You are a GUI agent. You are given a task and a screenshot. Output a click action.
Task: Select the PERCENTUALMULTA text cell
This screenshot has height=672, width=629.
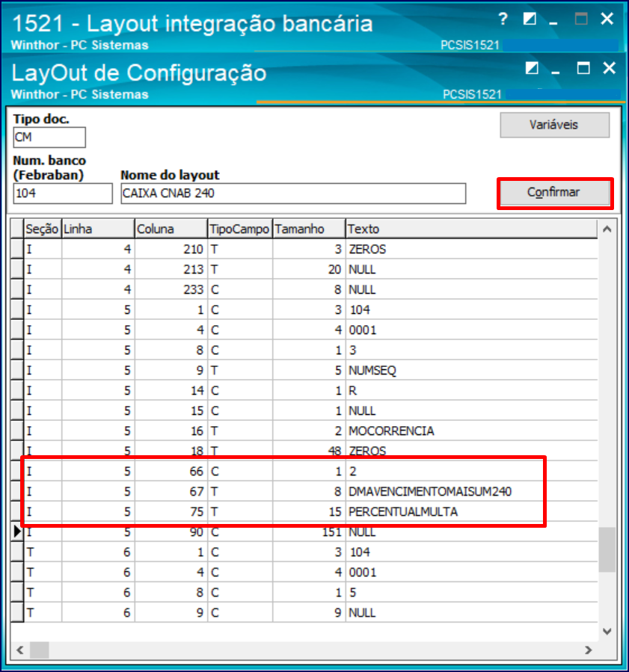(x=472, y=512)
